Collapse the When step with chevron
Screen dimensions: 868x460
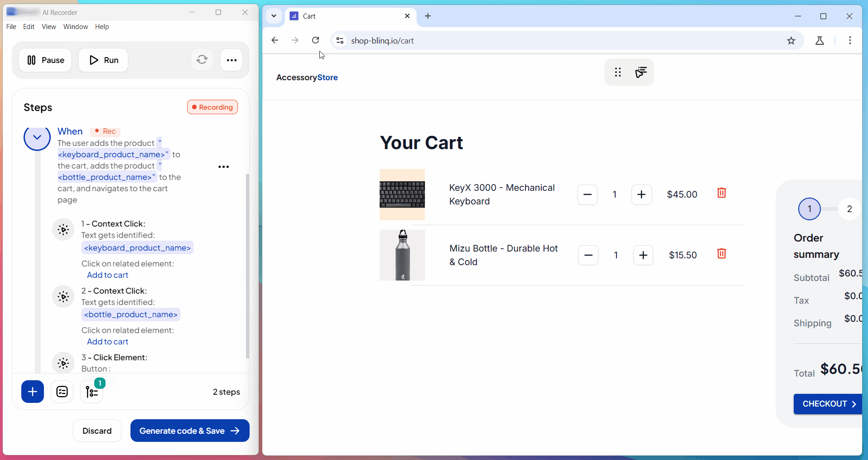[37, 137]
